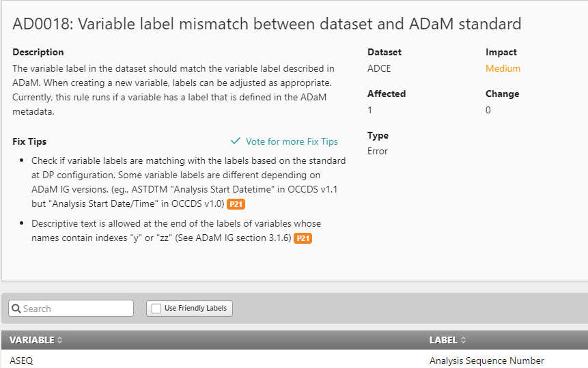Click the P21 badge after section 3.1.6
Screen dimensions: 588x368
point(303,238)
